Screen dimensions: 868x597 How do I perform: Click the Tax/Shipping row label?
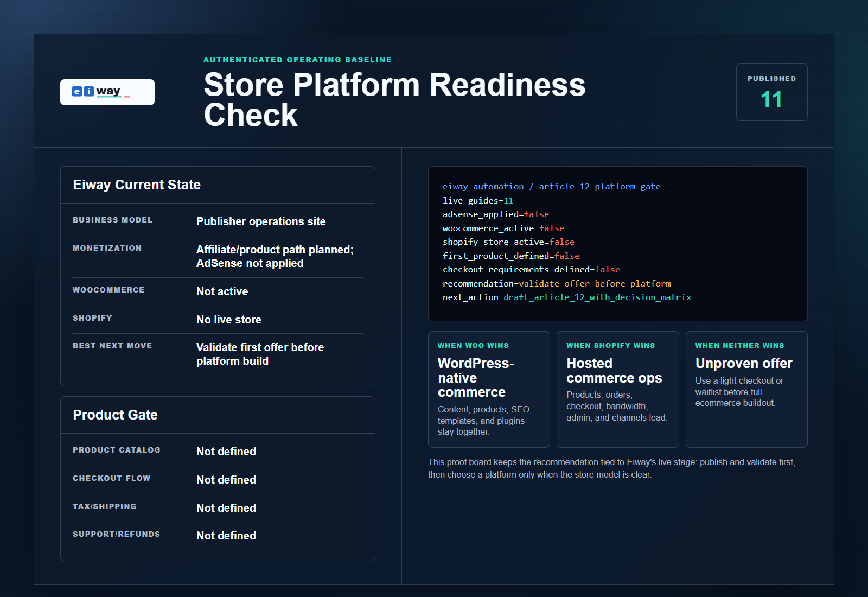(105, 506)
